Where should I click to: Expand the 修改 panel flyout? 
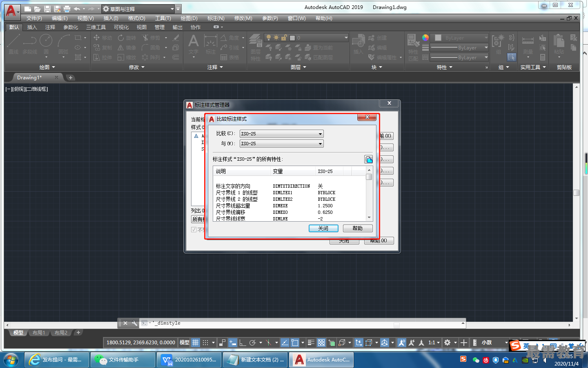pos(137,67)
